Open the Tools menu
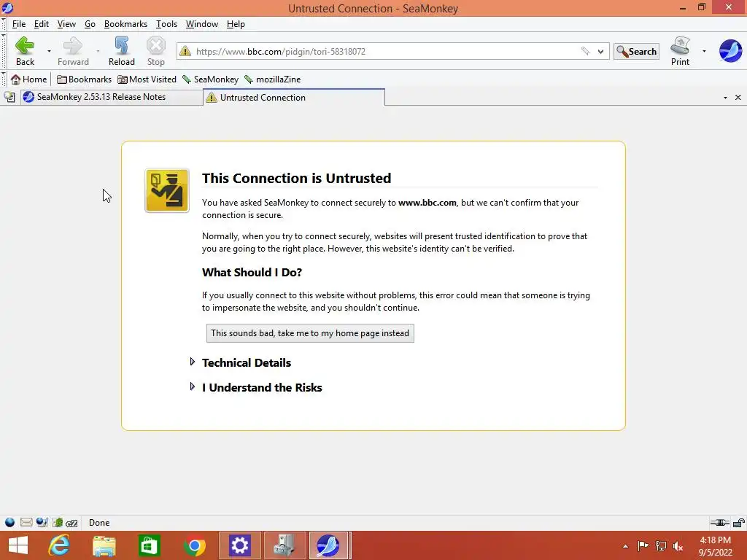Screen dimensions: 747x560 (x=167, y=24)
